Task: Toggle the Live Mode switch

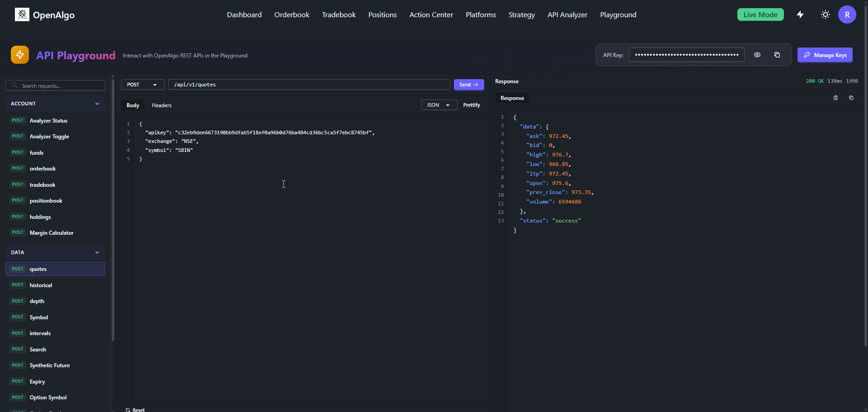Action: (x=760, y=14)
